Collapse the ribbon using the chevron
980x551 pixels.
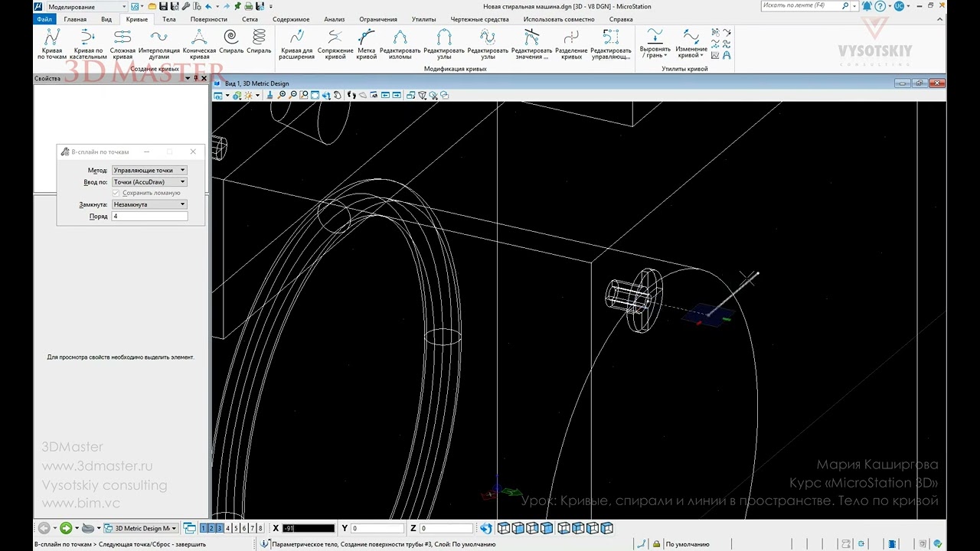[x=939, y=19]
